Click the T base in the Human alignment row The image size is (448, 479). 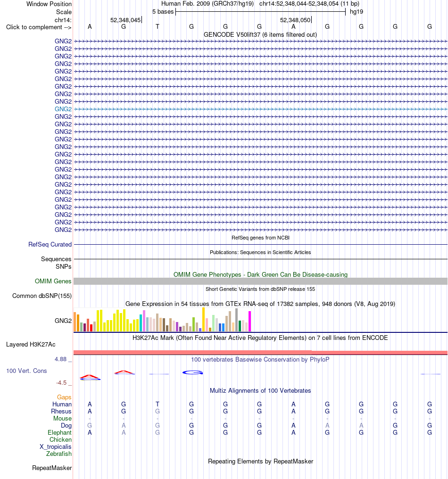click(x=158, y=404)
